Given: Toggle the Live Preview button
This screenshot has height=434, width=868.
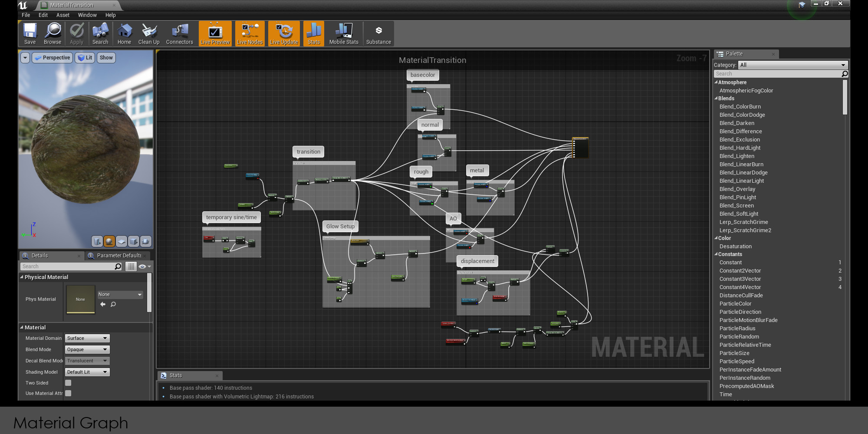Looking at the screenshot, I should (215, 33).
